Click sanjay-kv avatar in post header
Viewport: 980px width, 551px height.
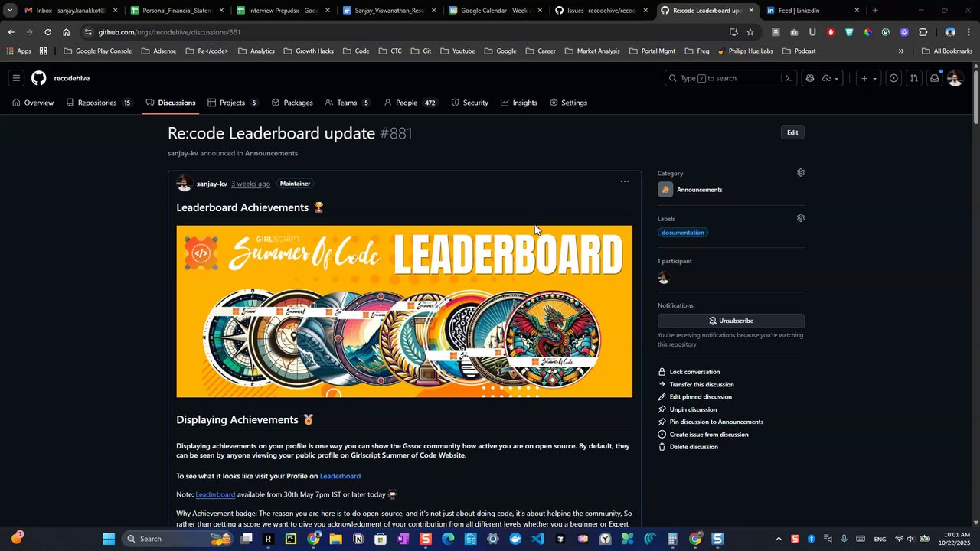pos(184,184)
